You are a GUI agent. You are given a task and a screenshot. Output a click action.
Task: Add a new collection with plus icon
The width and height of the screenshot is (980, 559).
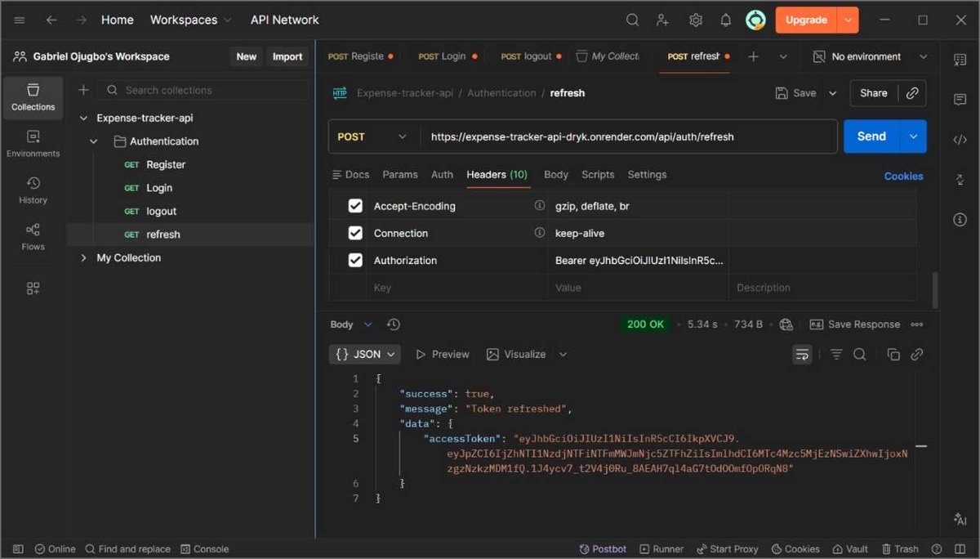[x=83, y=90]
